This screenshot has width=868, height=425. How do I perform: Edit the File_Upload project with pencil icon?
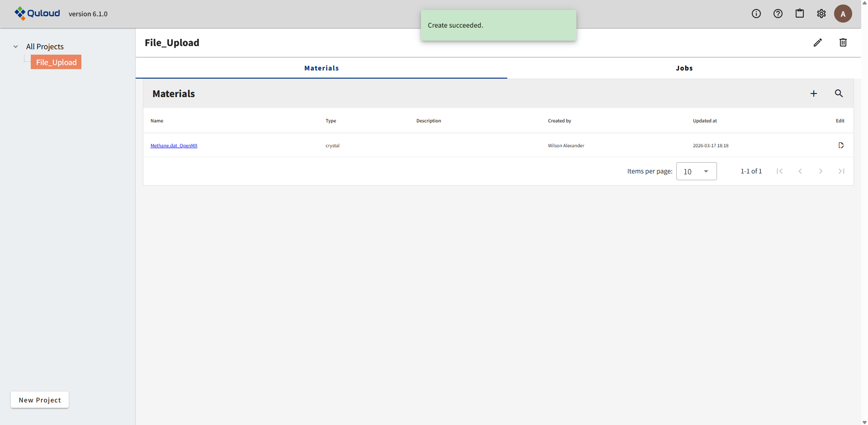pyautogui.click(x=817, y=42)
